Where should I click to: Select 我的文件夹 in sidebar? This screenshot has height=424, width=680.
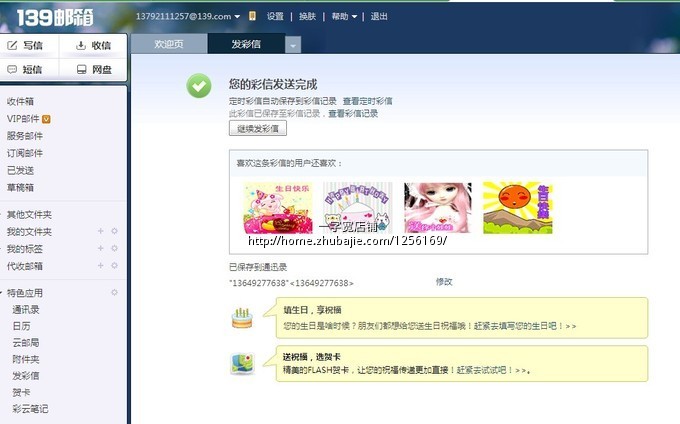pos(29,232)
